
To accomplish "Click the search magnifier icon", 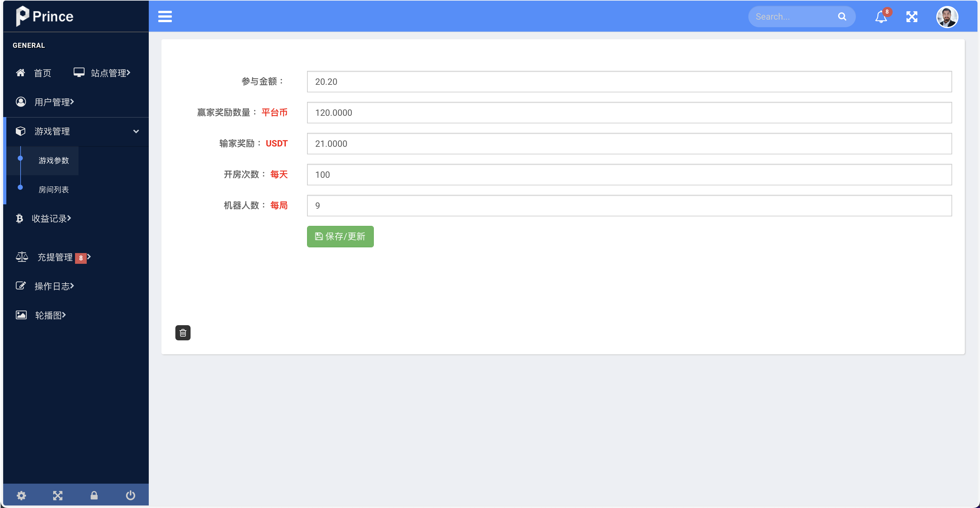I will (842, 17).
